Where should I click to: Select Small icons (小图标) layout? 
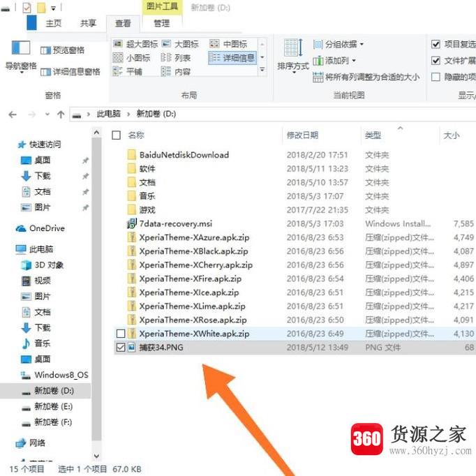pos(132,58)
